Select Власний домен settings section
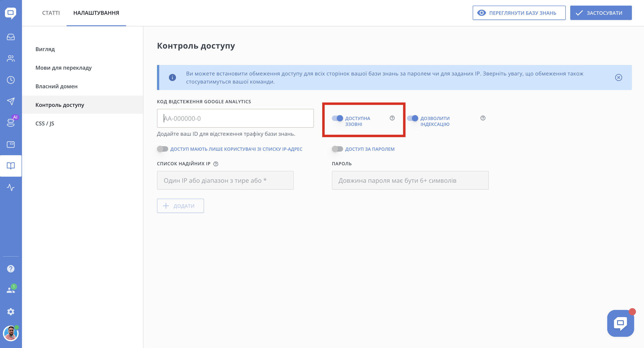Image resolution: width=644 pixels, height=348 pixels. 57,86
